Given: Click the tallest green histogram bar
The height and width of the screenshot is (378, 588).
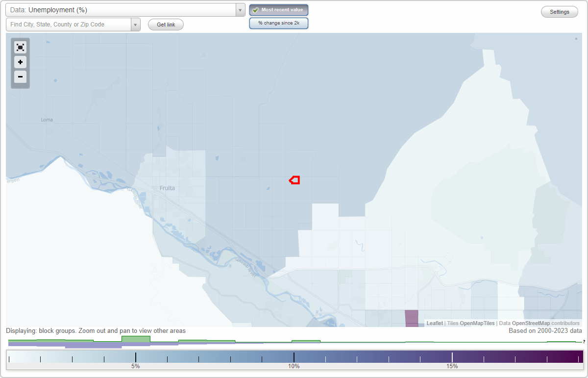Looking at the screenshot, I should [136, 339].
